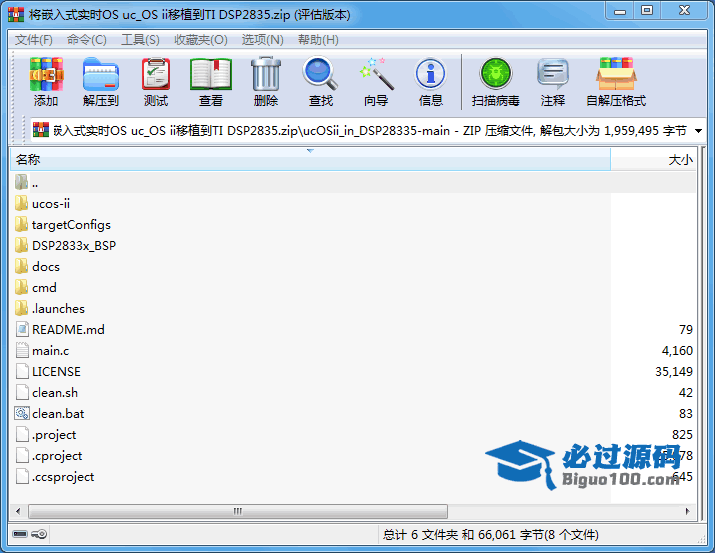The width and height of the screenshot is (715, 553).
Task: Select the main.c file icon
Action: click(22, 350)
